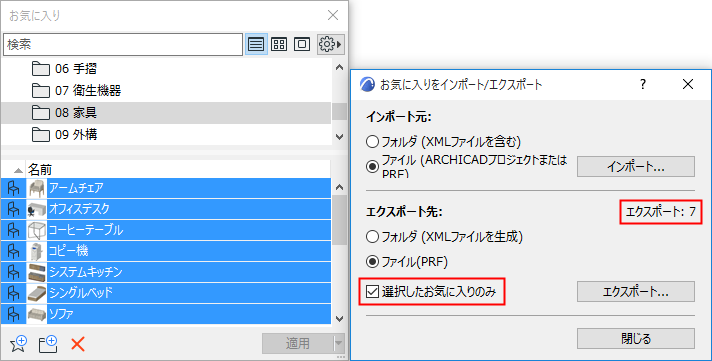Click chair tool icon on コーヒーテーブル row
The width and height of the screenshot is (712, 361).
14,230
